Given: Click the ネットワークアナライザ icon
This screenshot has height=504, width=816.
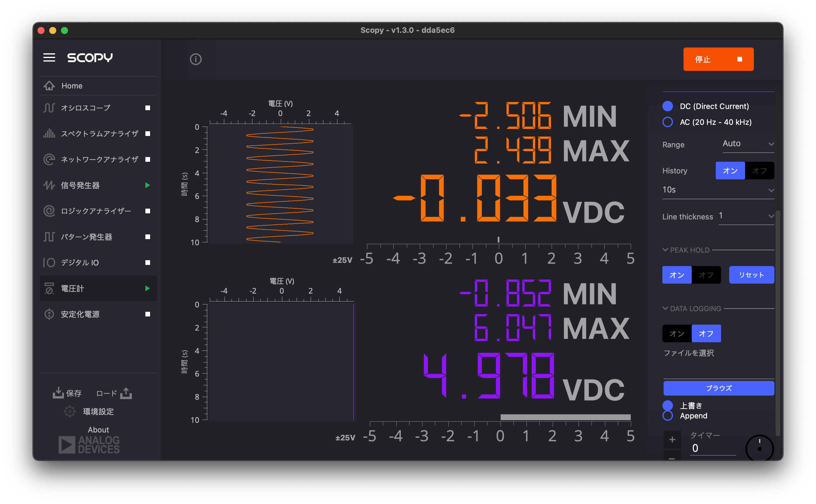Looking at the screenshot, I should click(x=49, y=159).
